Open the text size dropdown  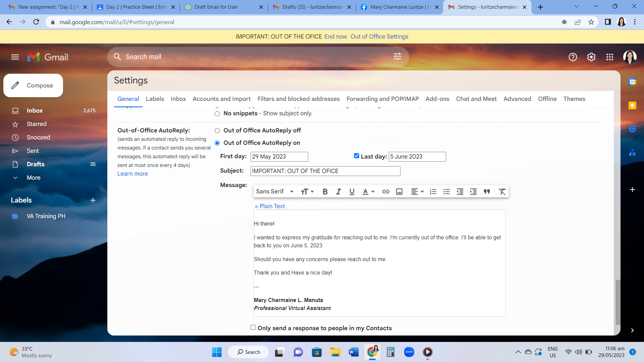point(307,192)
